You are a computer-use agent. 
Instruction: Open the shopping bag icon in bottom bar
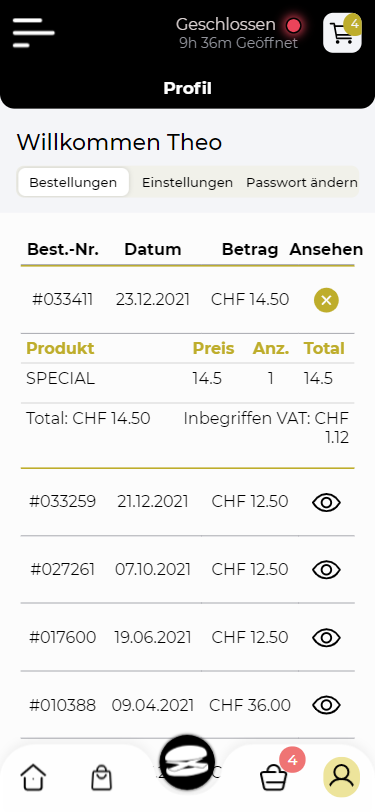[x=102, y=777]
